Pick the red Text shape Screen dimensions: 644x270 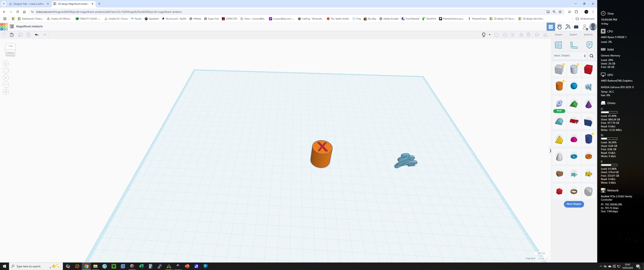[574, 122]
